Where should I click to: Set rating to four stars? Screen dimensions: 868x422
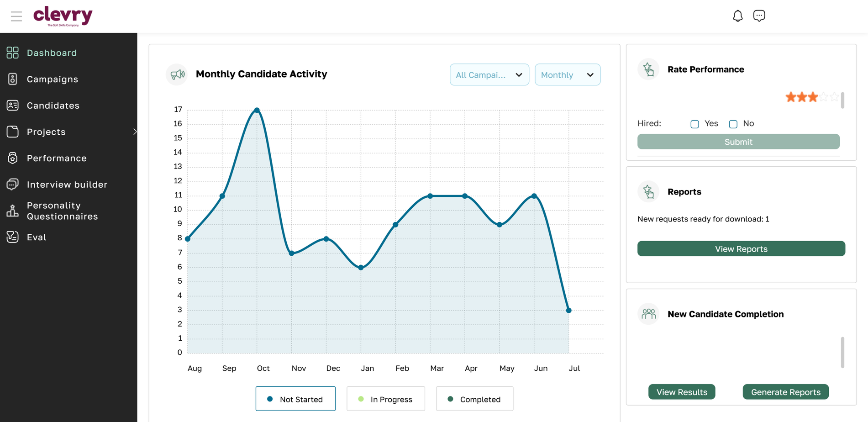[x=824, y=97]
